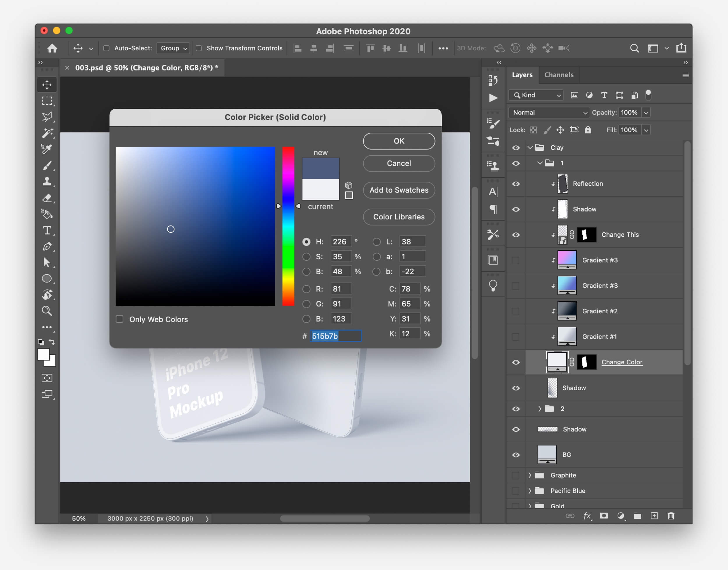Select the Clone Stamp tool

tap(47, 182)
